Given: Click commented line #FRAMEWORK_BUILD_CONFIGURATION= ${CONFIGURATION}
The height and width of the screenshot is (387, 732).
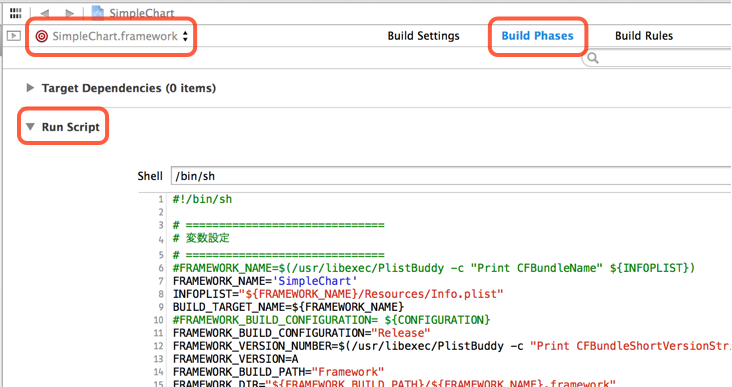Looking at the screenshot, I should [x=331, y=320].
